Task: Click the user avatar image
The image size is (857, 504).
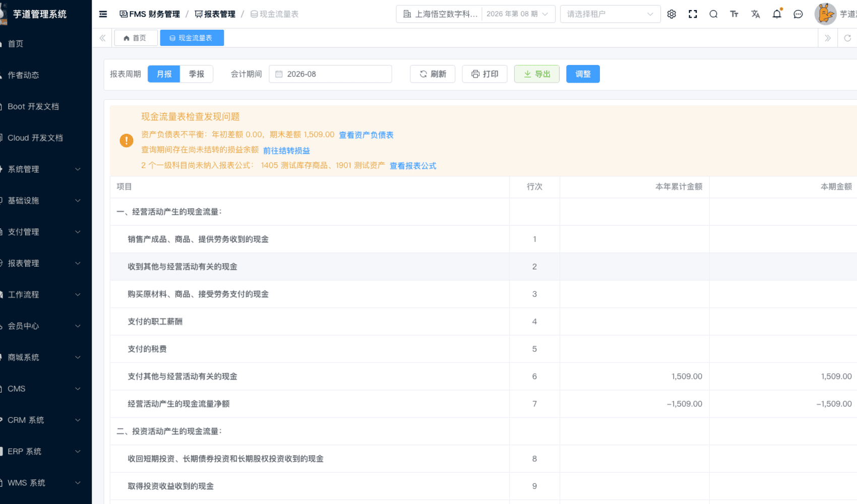Action: (x=825, y=14)
